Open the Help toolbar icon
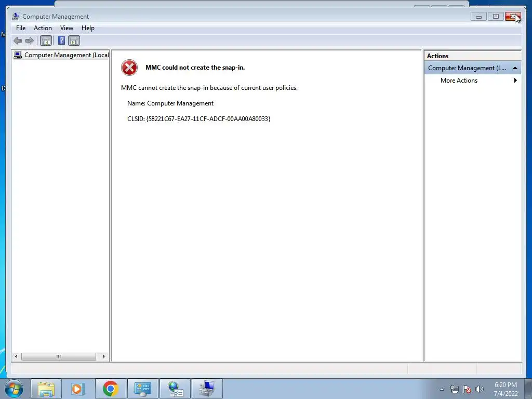532x399 pixels. pyautogui.click(x=61, y=41)
